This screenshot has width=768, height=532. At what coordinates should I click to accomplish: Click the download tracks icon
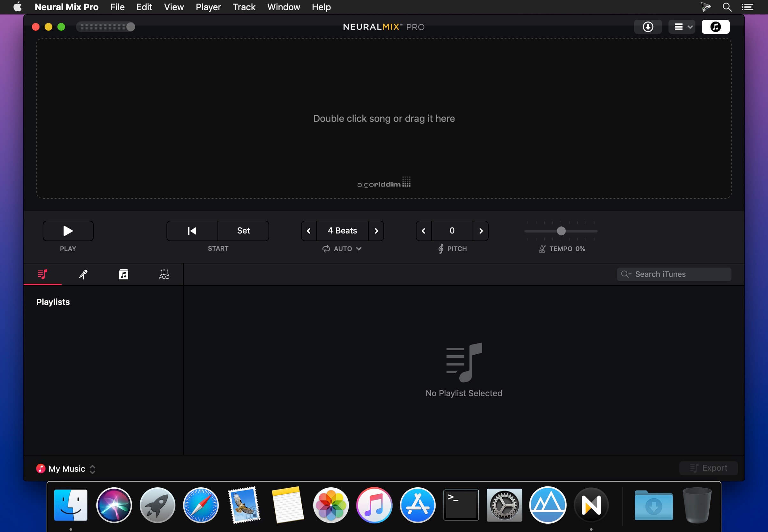click(647, 27)
